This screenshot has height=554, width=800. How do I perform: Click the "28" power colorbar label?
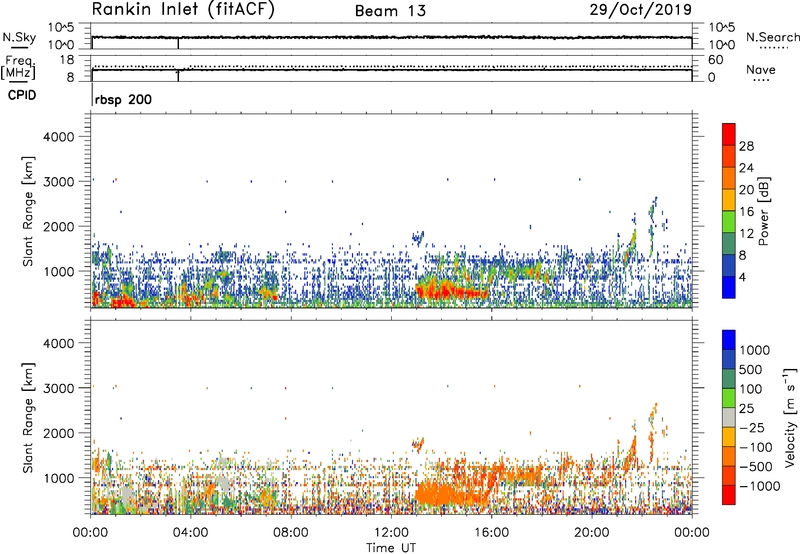click(746, 146)
